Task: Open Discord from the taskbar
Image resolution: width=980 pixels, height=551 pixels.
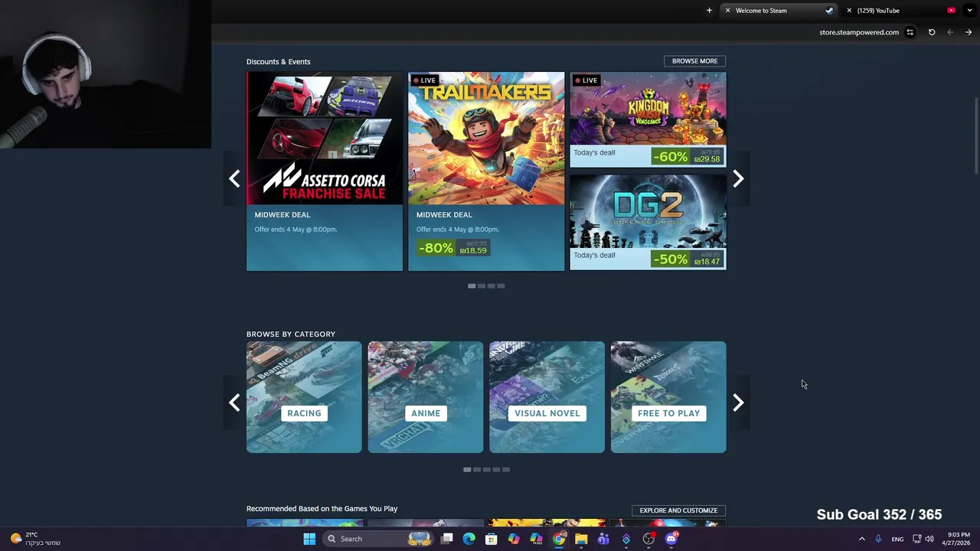Action: (671, 539)
